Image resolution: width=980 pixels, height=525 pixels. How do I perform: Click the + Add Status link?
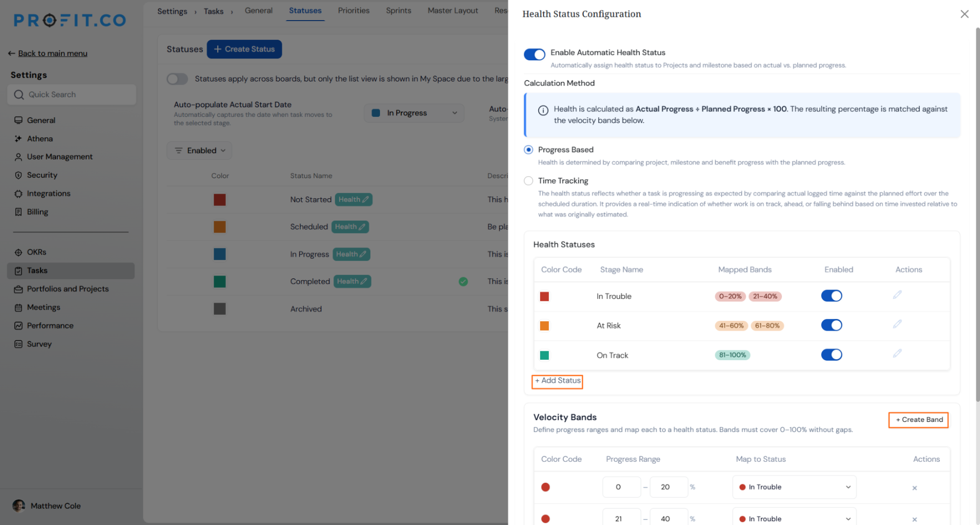557,381
